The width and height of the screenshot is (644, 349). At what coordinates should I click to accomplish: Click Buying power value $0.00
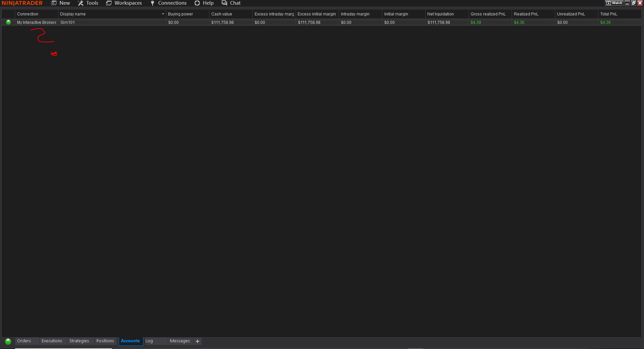click(x=173, y=23)
